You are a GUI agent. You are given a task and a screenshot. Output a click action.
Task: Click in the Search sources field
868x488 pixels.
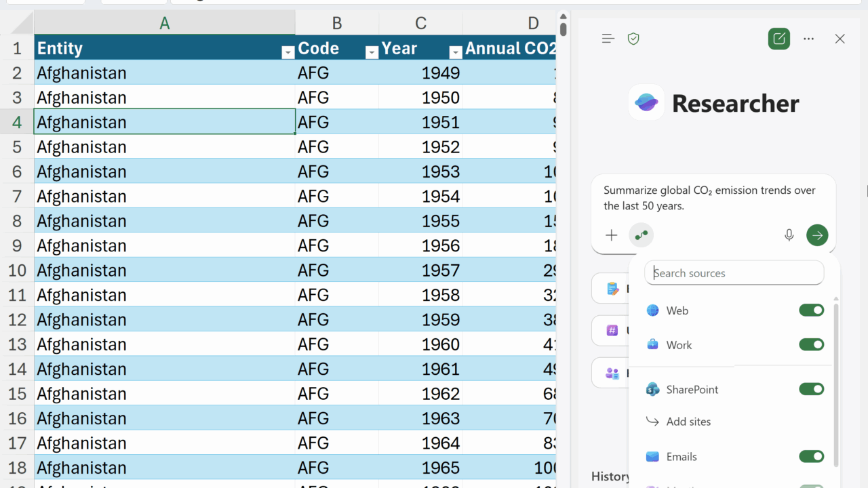(734, 273)
